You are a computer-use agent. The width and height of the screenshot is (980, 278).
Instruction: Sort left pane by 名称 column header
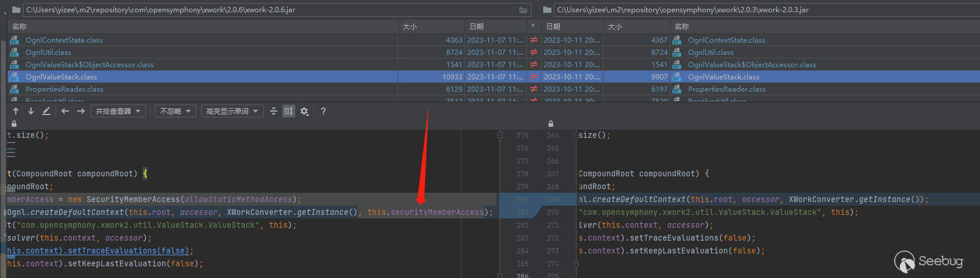203,26
